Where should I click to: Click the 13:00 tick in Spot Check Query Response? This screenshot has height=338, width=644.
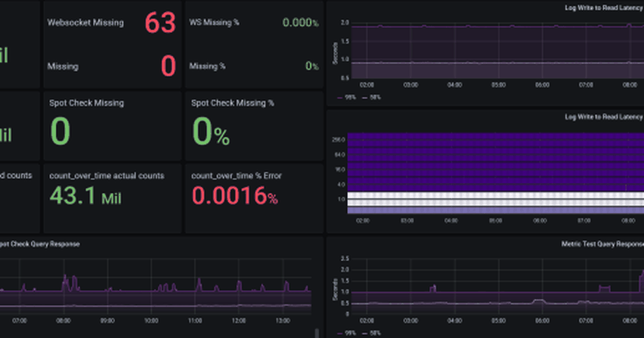[283, 320]
